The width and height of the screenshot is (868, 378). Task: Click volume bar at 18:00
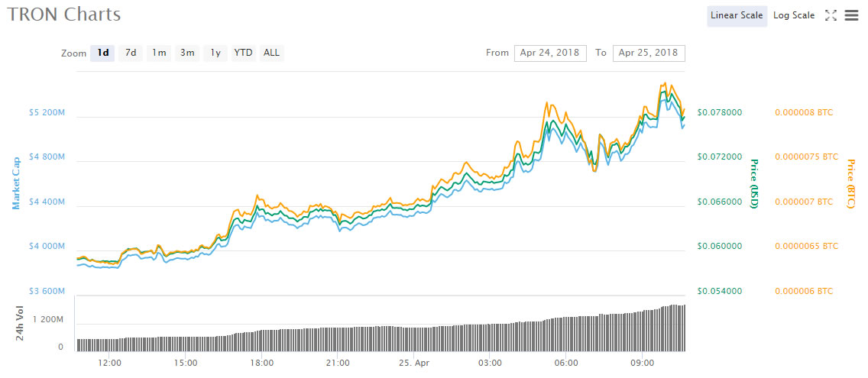261,341
